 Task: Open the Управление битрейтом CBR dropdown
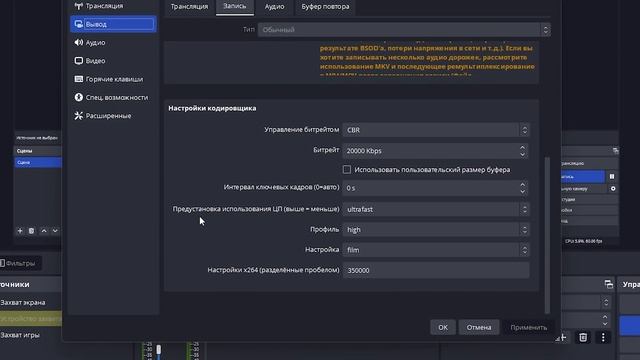[x=436, y=130]
